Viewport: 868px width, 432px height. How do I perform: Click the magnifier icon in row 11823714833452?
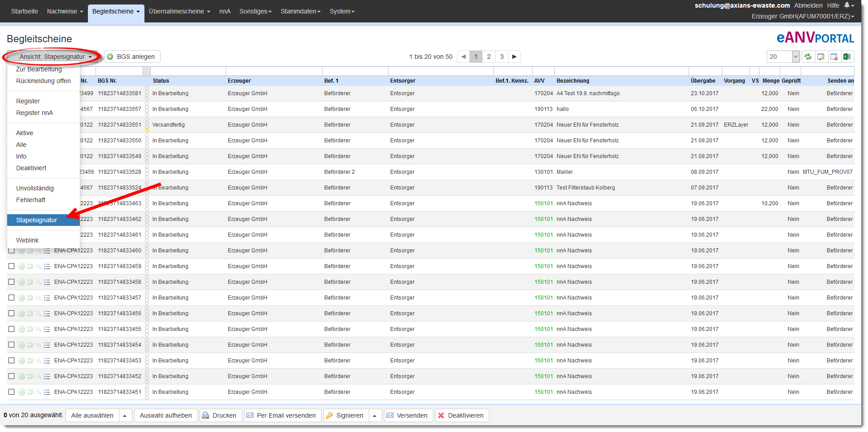(38, 376)
